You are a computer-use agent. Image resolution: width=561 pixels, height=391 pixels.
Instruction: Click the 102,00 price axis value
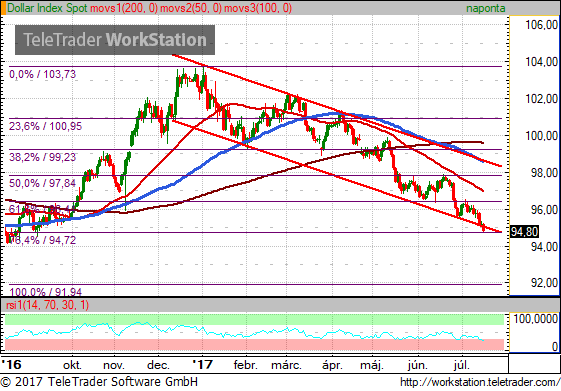coord(541,99)
